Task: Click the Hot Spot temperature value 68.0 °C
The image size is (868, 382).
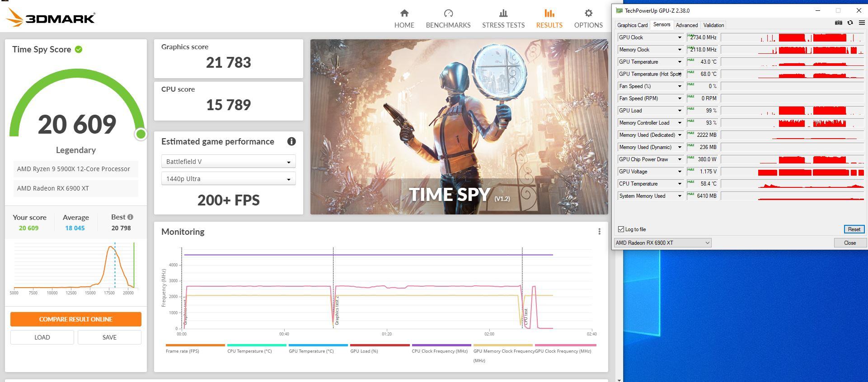Action: pos(703,74)
